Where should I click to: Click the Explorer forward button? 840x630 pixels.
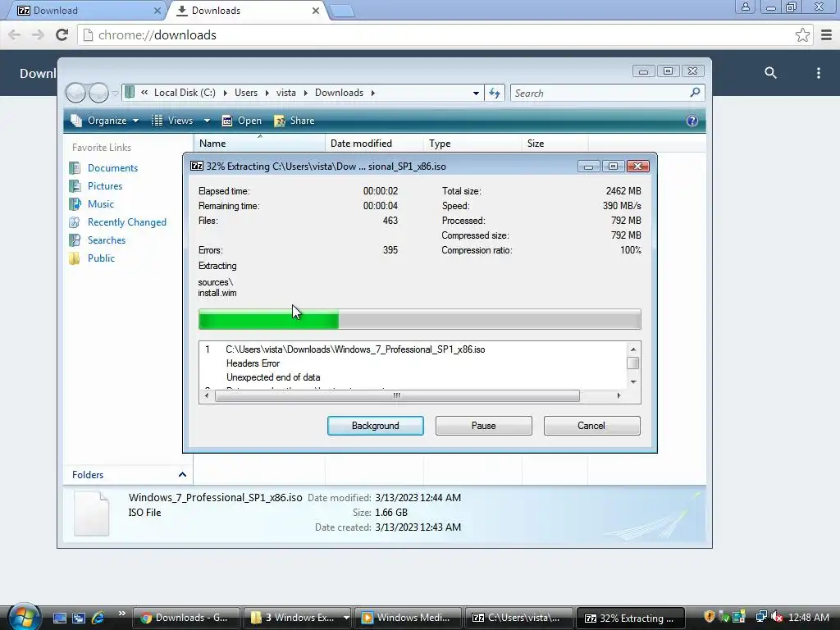pyautogui.click(x=98, y=93)
